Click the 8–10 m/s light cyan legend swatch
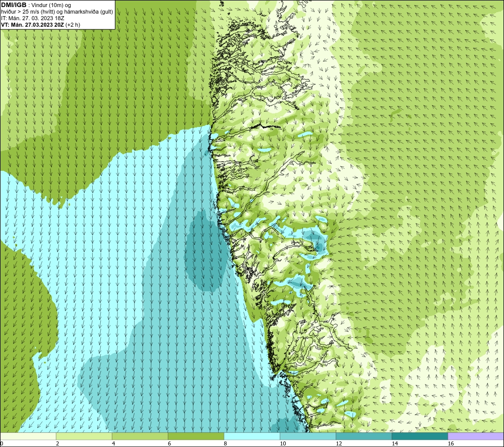 pyautogui.click(x=252, y=436)
